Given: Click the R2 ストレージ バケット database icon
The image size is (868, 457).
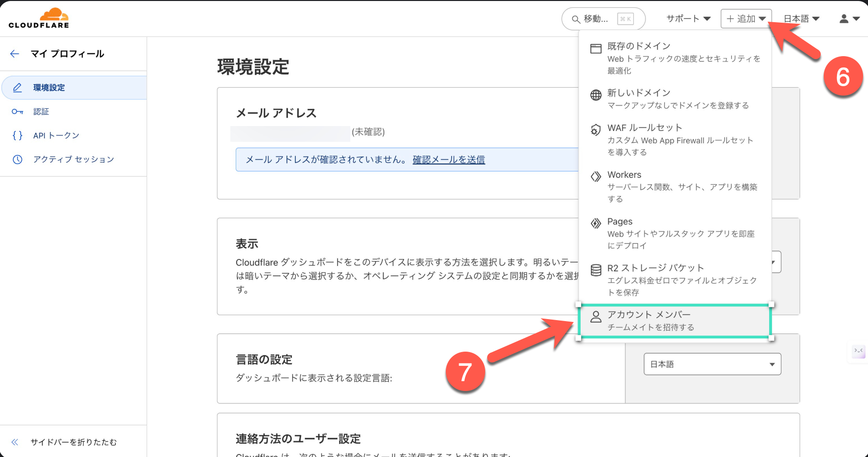Looking at the screenshot, I should pos(596,270).
